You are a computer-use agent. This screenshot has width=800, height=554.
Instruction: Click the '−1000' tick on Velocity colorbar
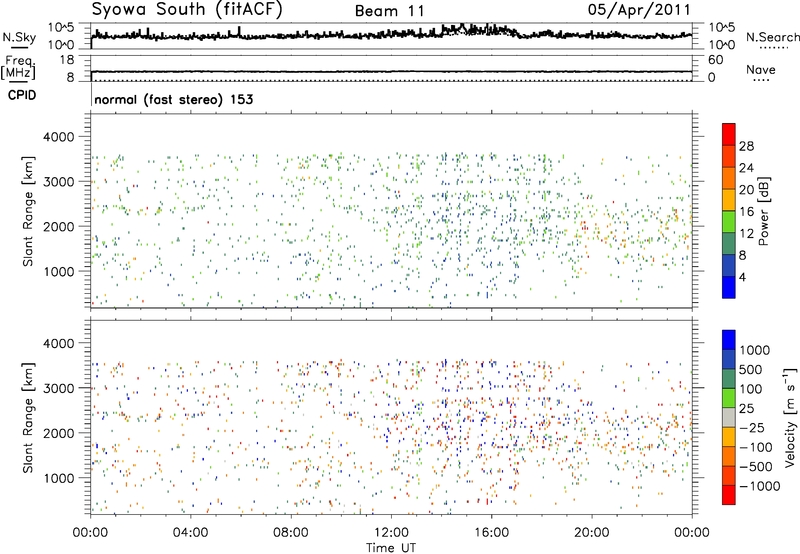pyautogui.click(x=759, y=486)
